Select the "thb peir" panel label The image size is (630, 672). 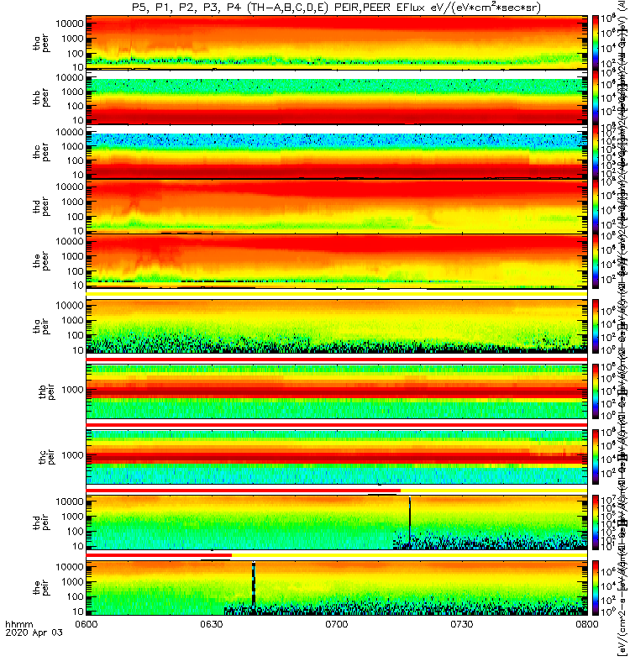47,391
